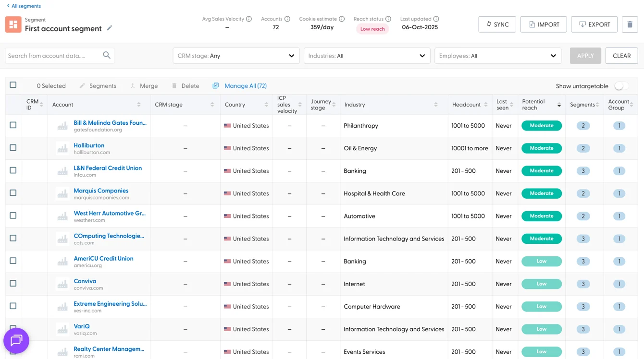Click the VariQ company logo icon
Viewport: 644px width, 359px height.
pyautogui.click(x=62, y=329)
